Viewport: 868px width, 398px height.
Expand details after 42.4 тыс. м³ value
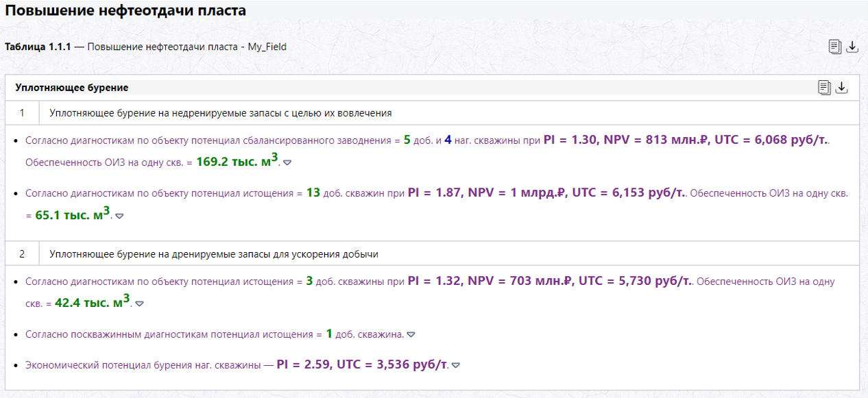139,303
